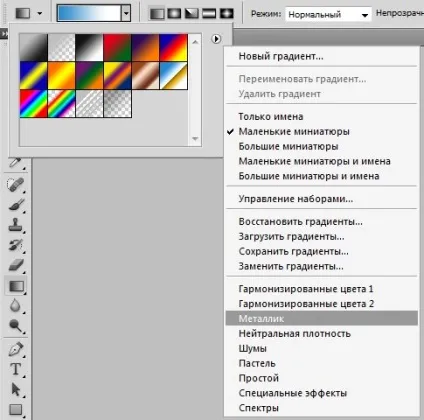
Task: Pick the opaque rainbow spectrum gradient swatch
Action: (x=34, y=103)
